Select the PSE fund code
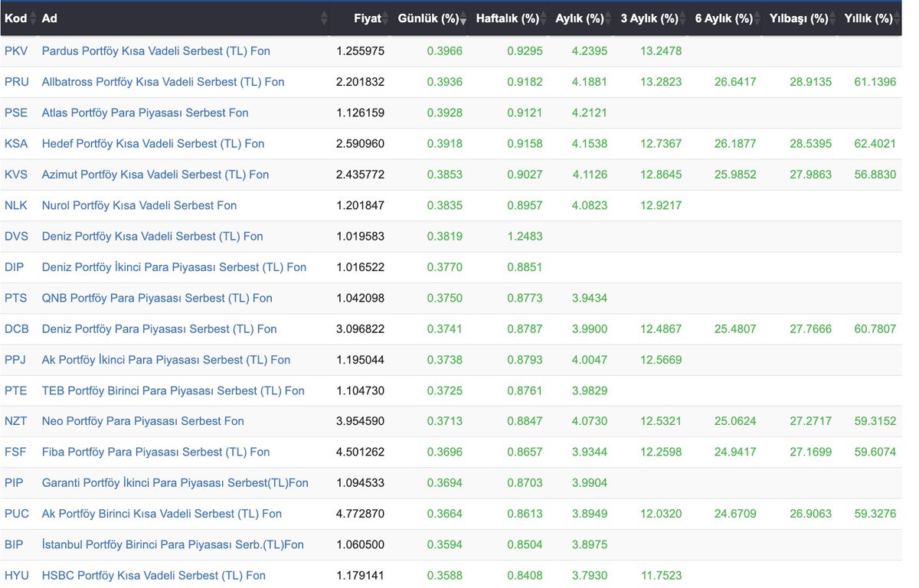919x588 pixels. click(x=16, y=113)
